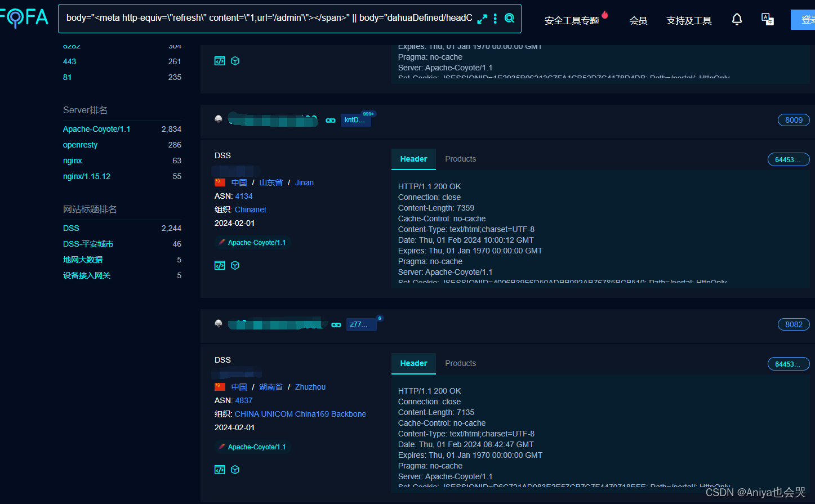This screenshot has height=504, width=815.
Task: Click 中国 country link in Jinan result
Action: click(239, 182)
